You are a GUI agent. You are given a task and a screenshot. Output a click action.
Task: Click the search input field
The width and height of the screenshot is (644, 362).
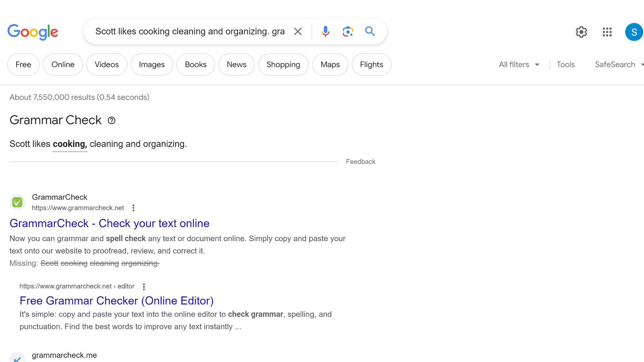pyautogui.click(x=191, y=32)
